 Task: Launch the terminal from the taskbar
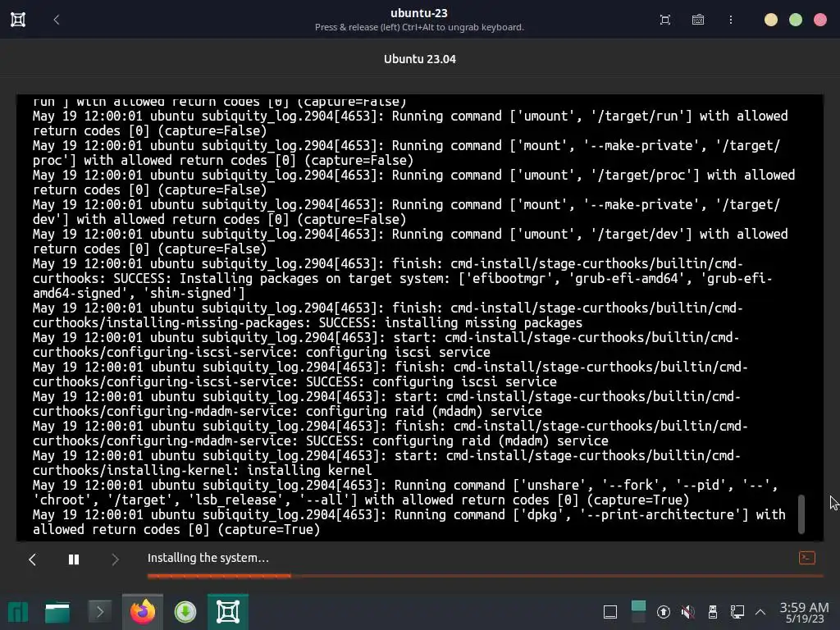pos(99,612)
